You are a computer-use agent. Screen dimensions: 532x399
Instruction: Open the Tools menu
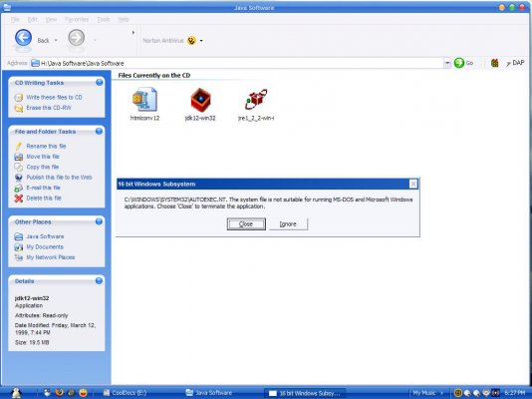(104, 20)
